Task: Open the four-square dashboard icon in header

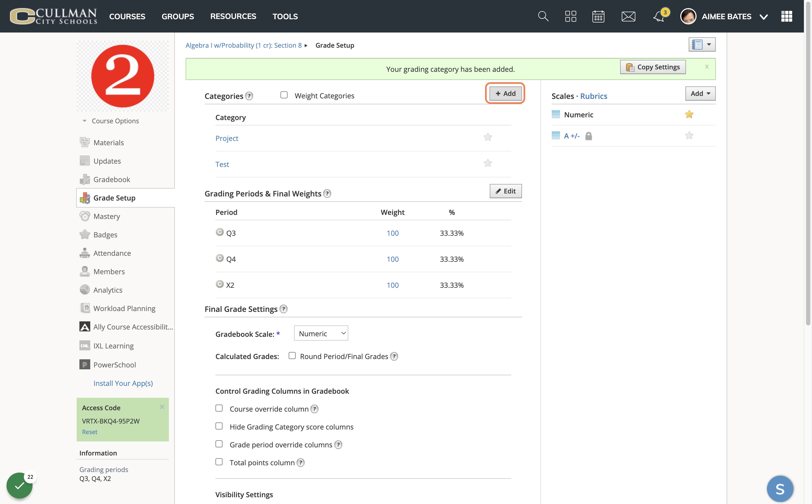Action: (x=571, y=16)
